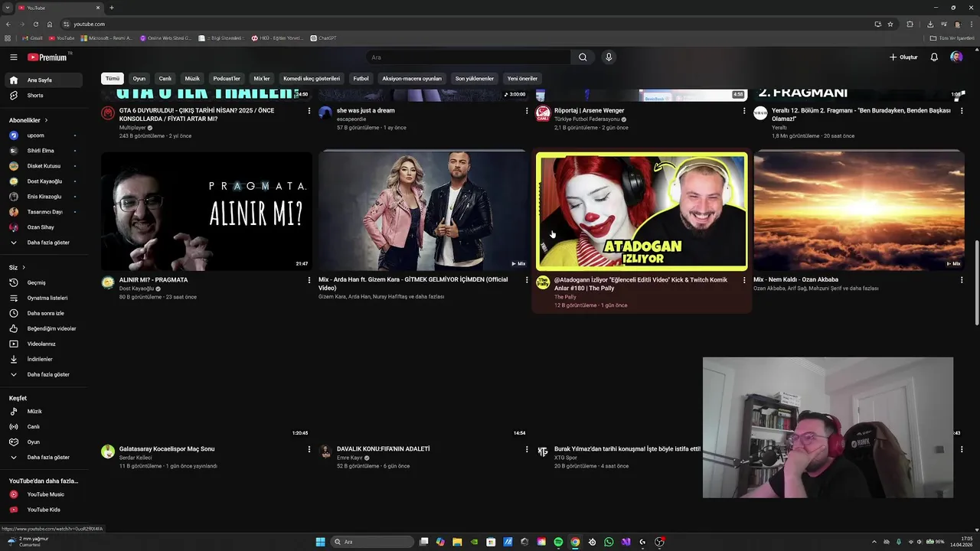Select Son yüklenenler chip
This screenshot has width=980, height=551.
pyautogui.click(x=475, y=78)
